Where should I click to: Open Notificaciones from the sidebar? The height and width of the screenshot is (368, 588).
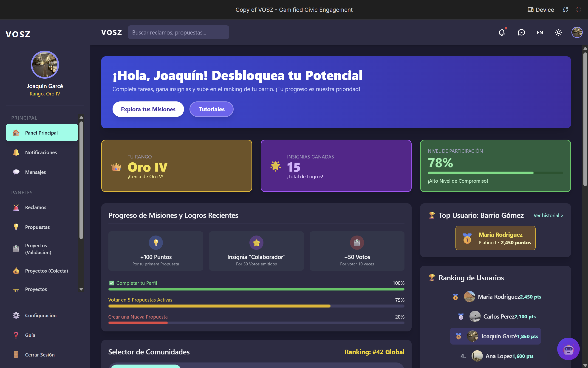42,152
